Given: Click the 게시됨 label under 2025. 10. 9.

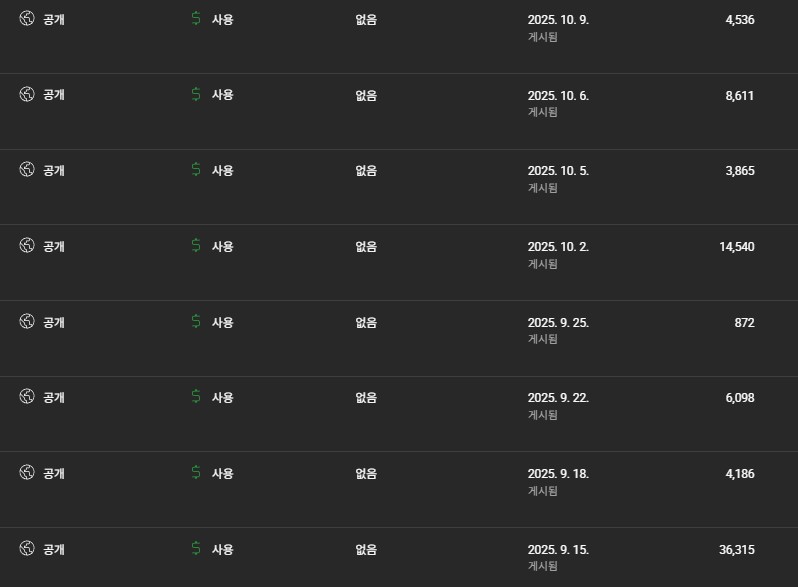Looking at the screenshot, I should click(x=542, y=37).
